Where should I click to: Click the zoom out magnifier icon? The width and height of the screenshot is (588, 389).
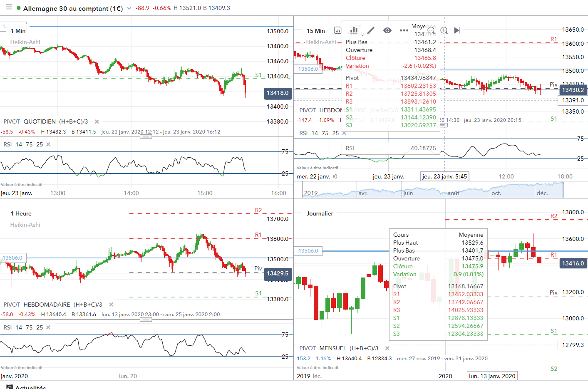pyautogui.click(x=431, y=30)
